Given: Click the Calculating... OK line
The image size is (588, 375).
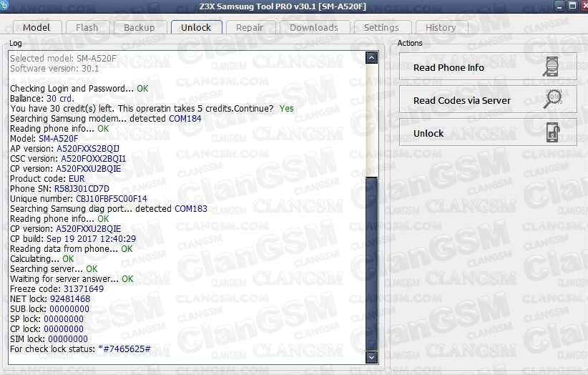Looking at the screenshot, I should [x=41, y=259].
